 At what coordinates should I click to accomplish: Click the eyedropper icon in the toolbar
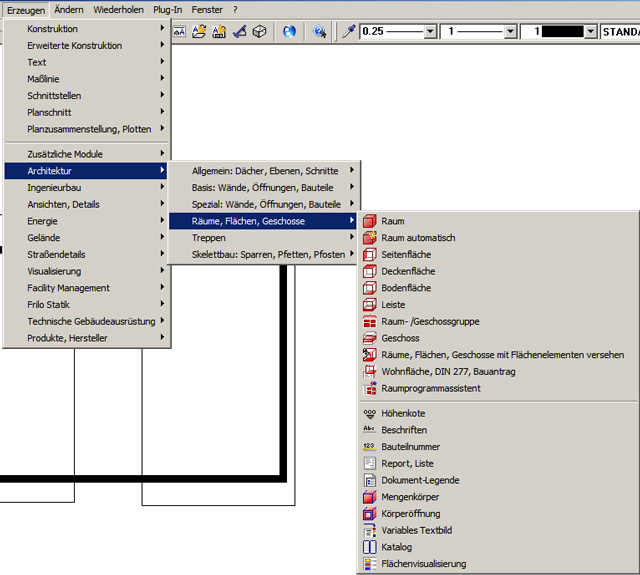click(x=349, y=32)
